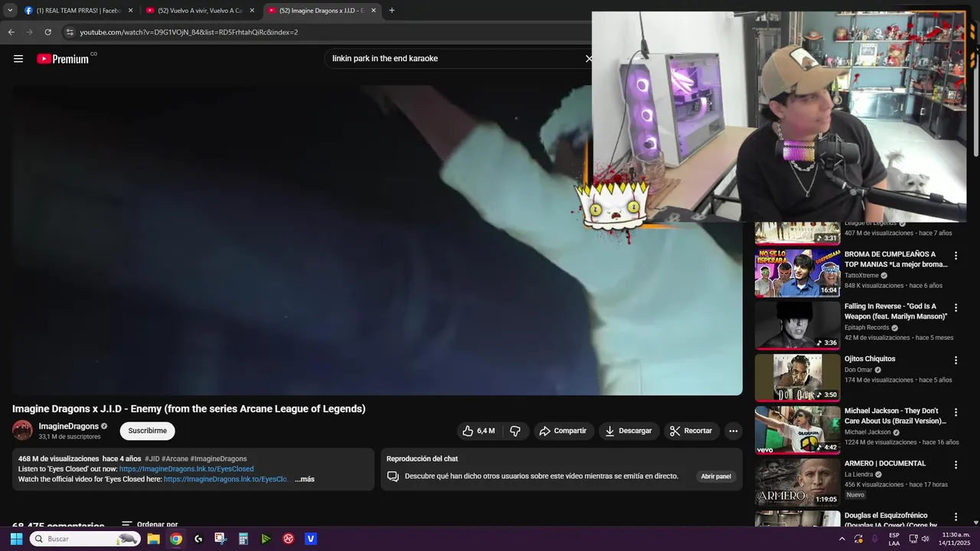Screen dimensions: 980x551
Task: Open Logitech G HUB from taskbar
Action: (x=198, y=539)
